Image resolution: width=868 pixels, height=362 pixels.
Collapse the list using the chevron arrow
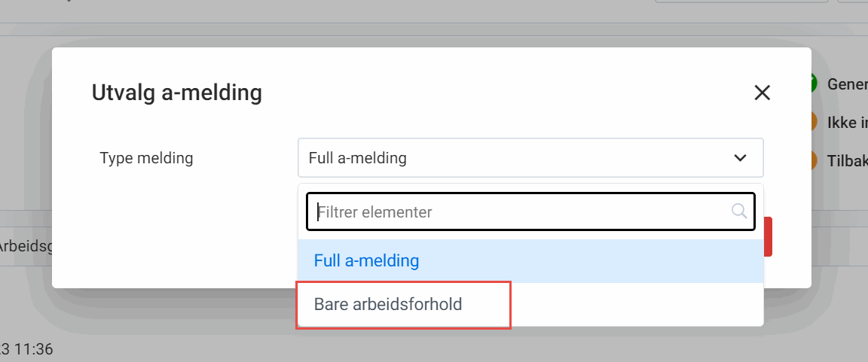(740, 158)
